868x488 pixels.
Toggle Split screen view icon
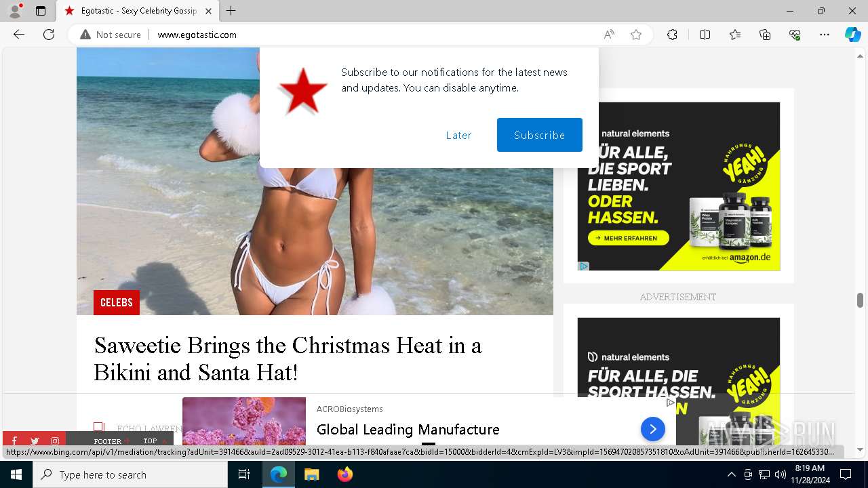click(705, 35)
